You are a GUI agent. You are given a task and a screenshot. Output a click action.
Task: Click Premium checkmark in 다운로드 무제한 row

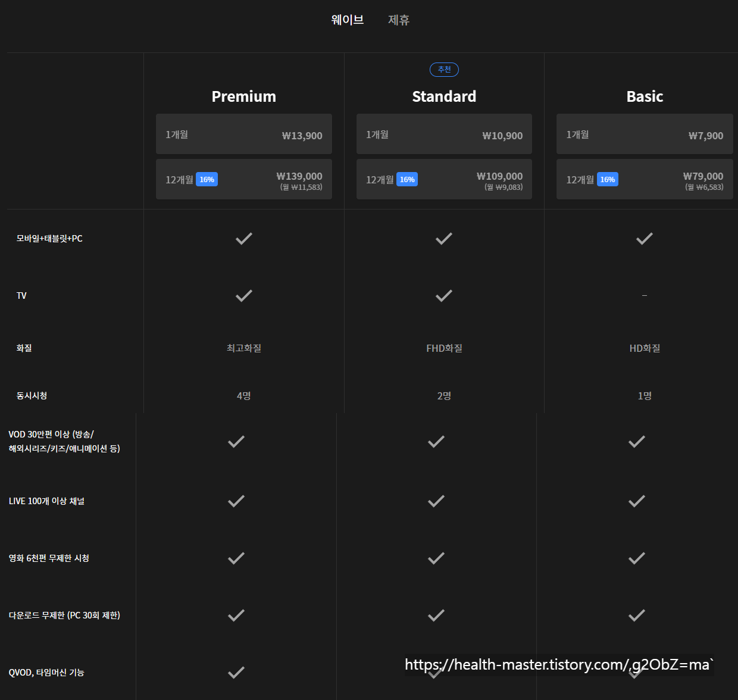[236, 615]
